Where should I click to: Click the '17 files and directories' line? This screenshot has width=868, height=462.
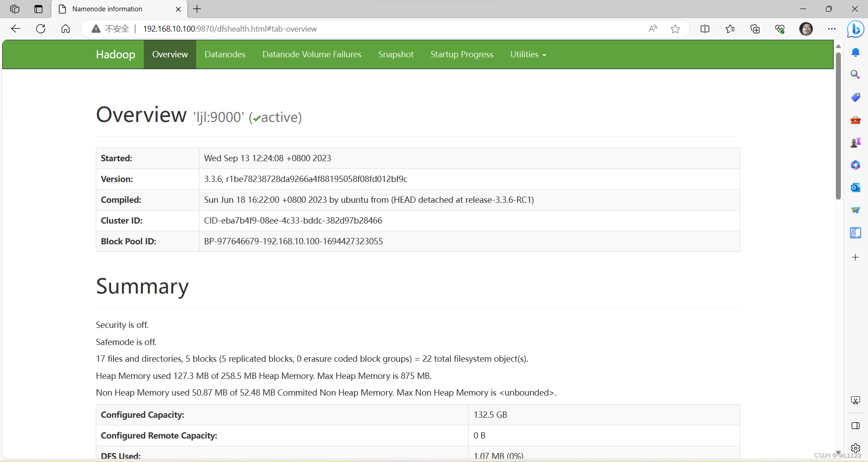[x=312, y=359]
